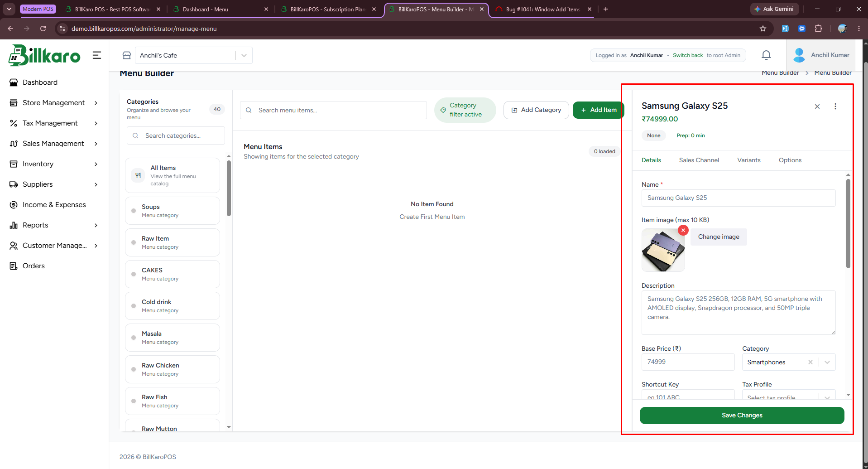
Task: Open the tab search dropdown arrow
Action: tap(9, 9)
